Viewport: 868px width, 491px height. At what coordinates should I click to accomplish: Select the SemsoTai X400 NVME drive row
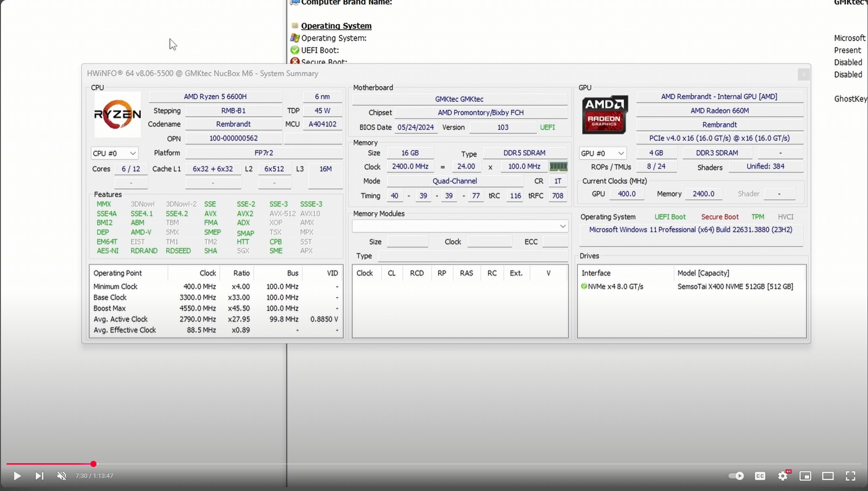691,286
